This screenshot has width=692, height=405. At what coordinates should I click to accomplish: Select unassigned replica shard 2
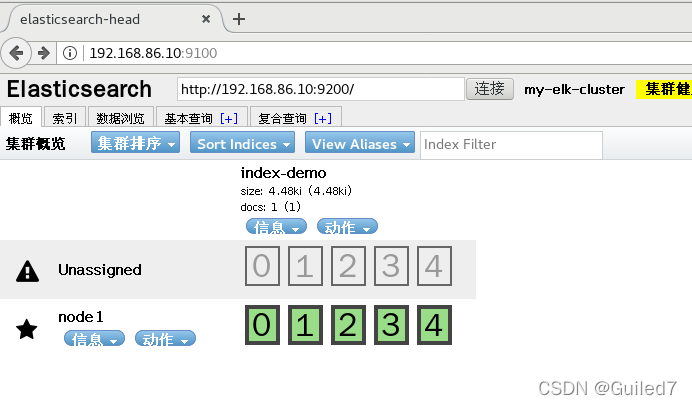(x=348, y=266)
